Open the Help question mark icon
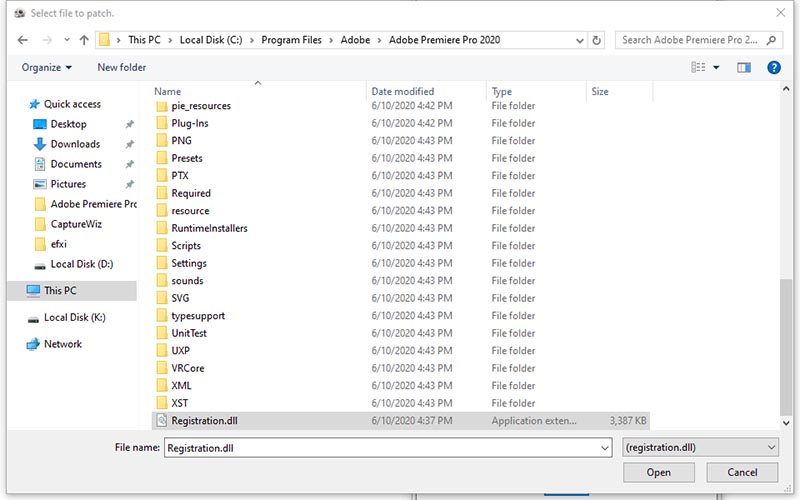The width and height of the screenshot is (800, 500). pyautogui.click(x=773, y=67)
